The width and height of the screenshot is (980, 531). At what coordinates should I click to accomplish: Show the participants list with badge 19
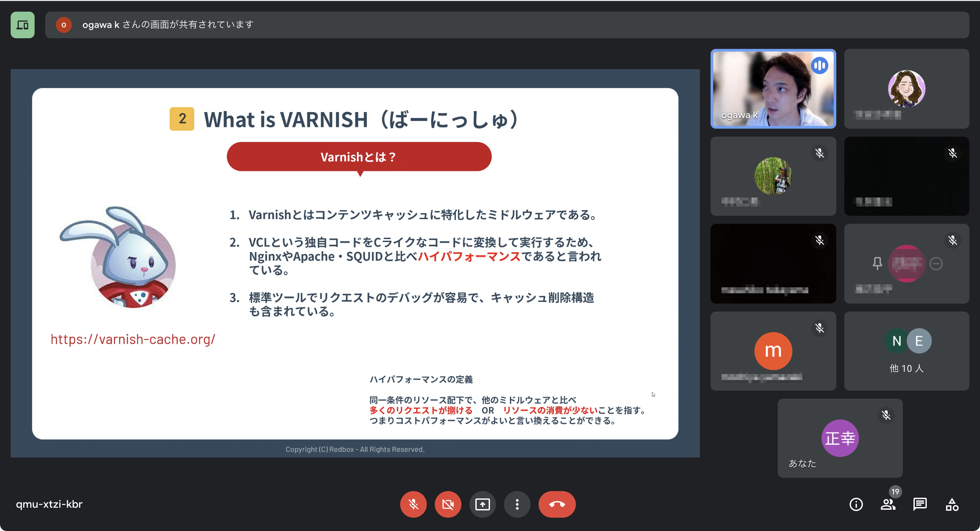[x=888, y=504]
